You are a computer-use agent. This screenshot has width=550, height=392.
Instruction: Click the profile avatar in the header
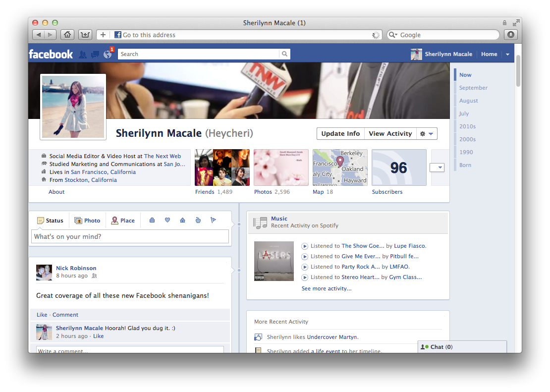point(416,54)
